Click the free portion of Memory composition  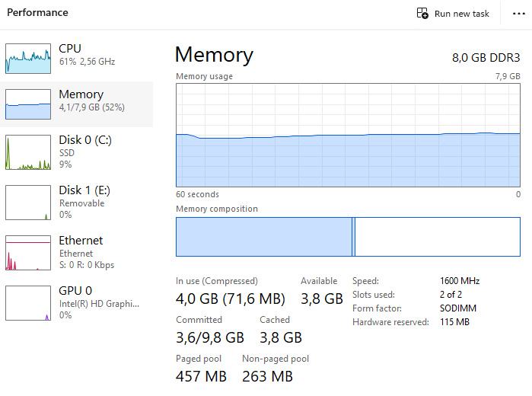[437, 237]
